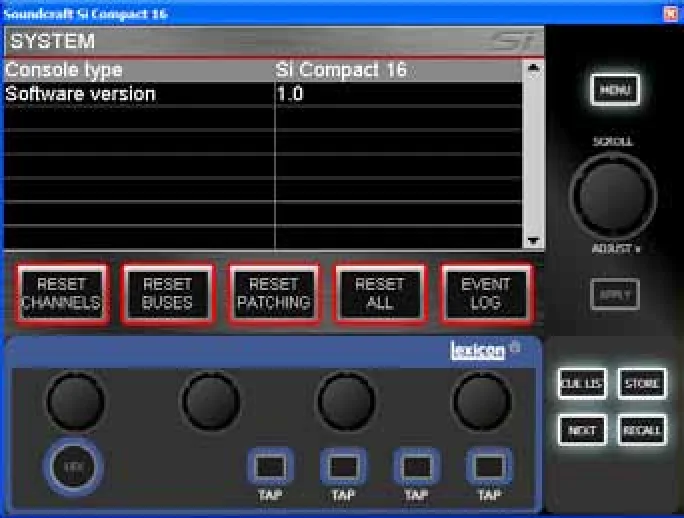This screenshot has width=684, height=518.
Task: Toggle the second TAP tempo button
Action: click(343, 467)
